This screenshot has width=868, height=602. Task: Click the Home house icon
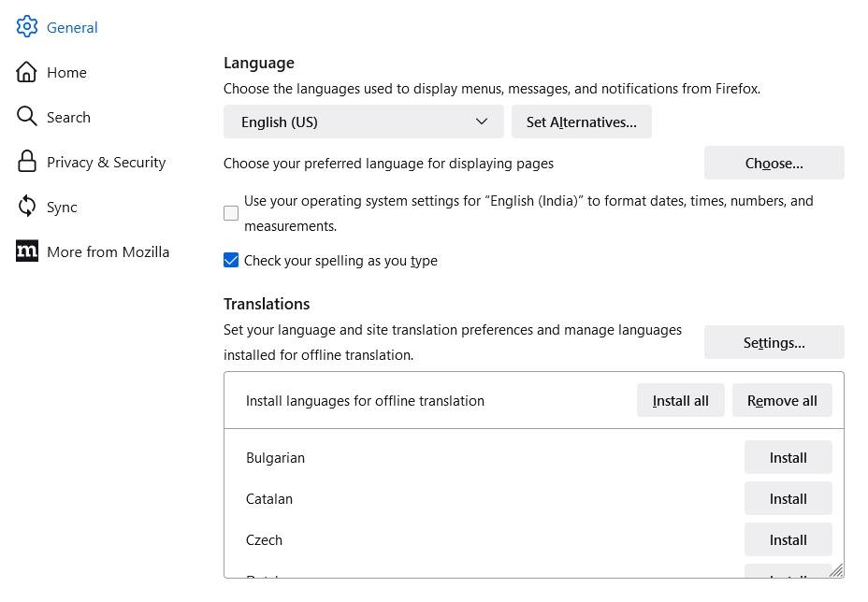[x=26, y=72]
